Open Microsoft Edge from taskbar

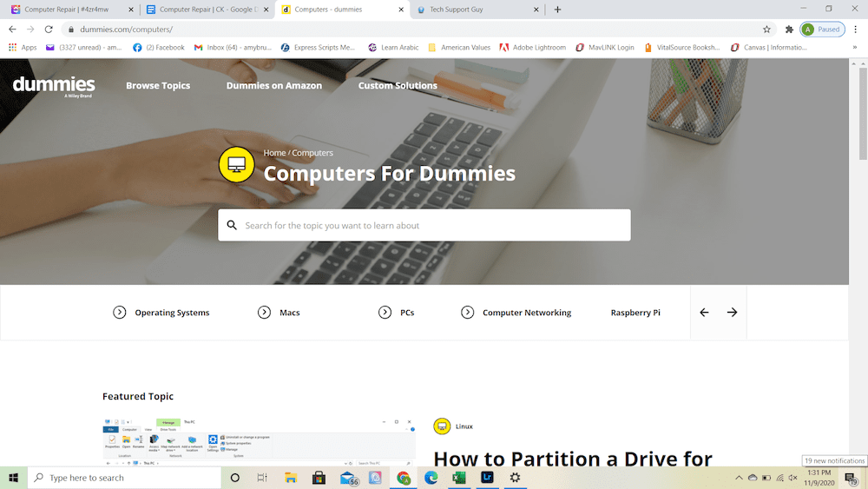click(x=431, y=478)
